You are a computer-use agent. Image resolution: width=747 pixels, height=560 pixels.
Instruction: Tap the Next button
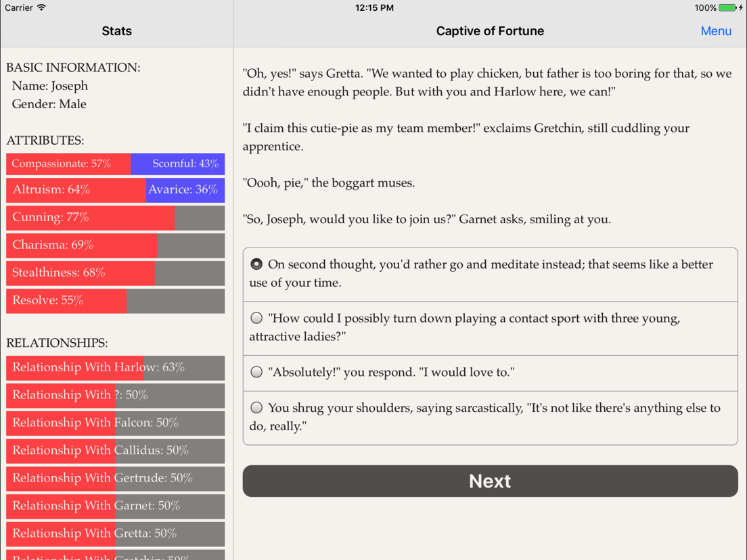coord(490,481)
